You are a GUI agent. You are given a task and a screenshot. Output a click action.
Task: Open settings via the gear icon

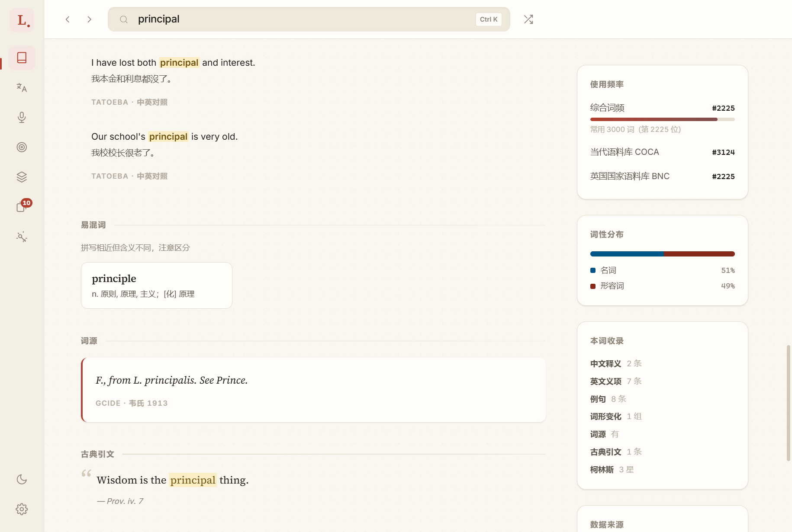point(22,509)
